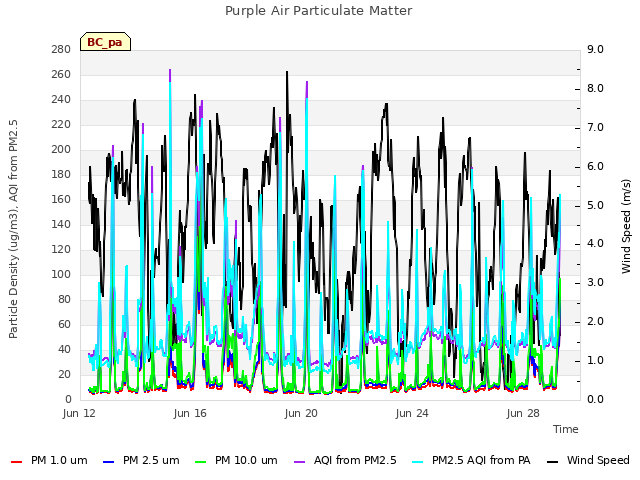
Task: Click the blue PM 2.5 legend swatch
Action: click(x=109, y=462)
